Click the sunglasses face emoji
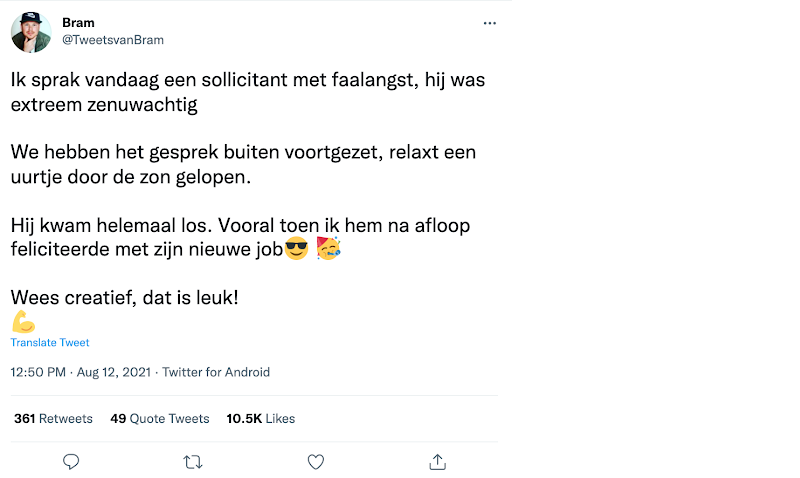The width and height of the screenshot is (800, 478). pyautogui.click(x=296, y=247)
